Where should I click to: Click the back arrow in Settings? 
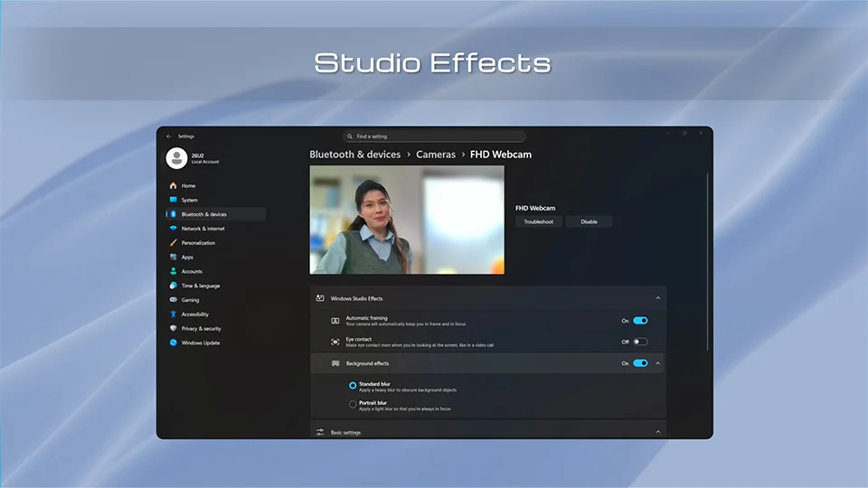pos(169,136)
